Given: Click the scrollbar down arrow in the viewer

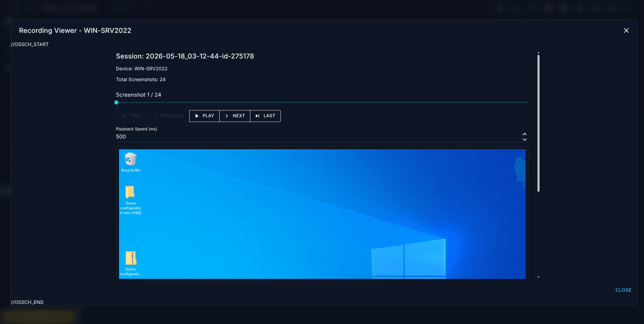Looking at the screenshot, I should [x=538, y=277].
